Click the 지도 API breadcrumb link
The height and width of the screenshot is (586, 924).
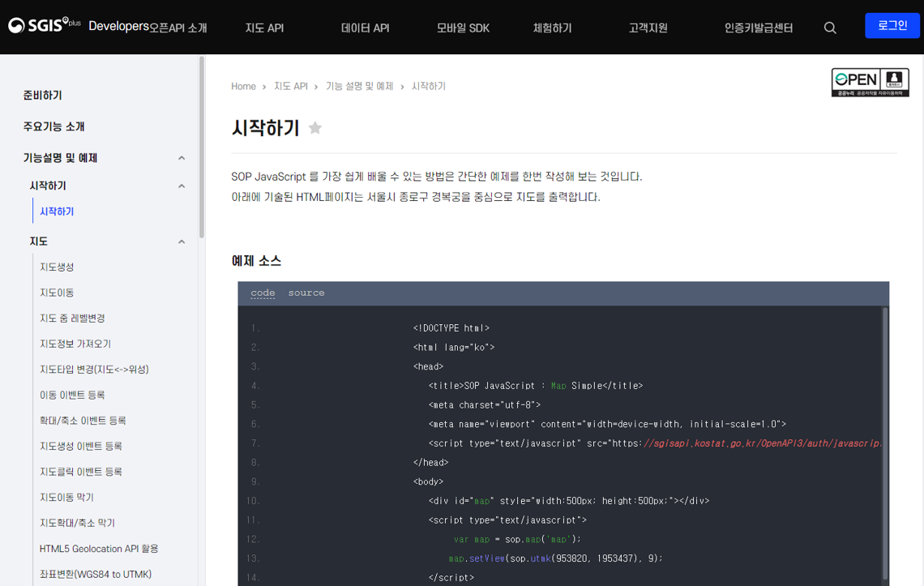click(290, 86)
